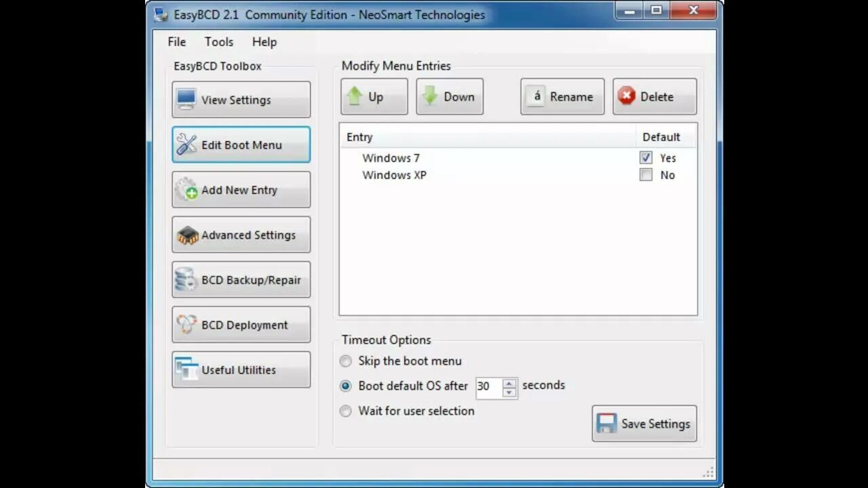Click the Up button label
This screenshot has height=488, width=868.
tap(376, 97)
